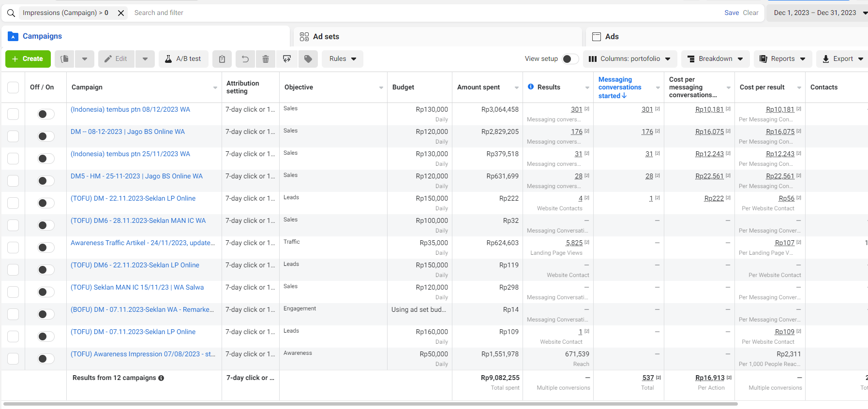Click the trash delete icon
Image resolution: width=868 pixels, height=409 pixels.
click(266, 59)
